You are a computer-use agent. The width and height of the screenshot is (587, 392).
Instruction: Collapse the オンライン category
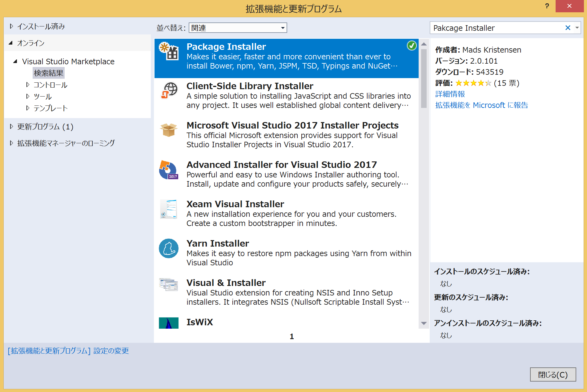pos(11,43)
